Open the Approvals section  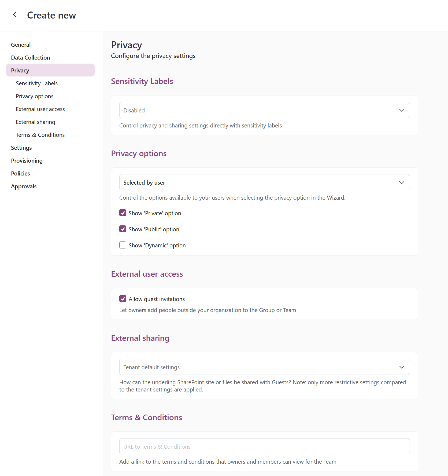(x=24, y=186)
